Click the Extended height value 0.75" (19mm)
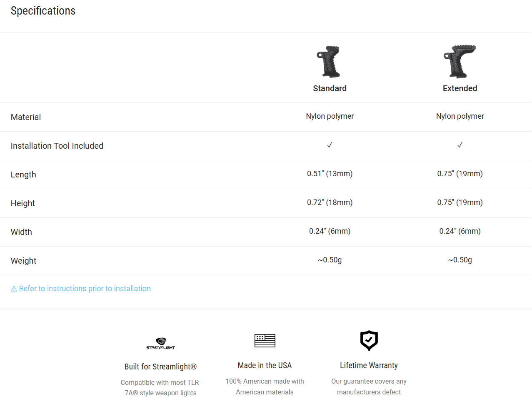 [460, 202]
